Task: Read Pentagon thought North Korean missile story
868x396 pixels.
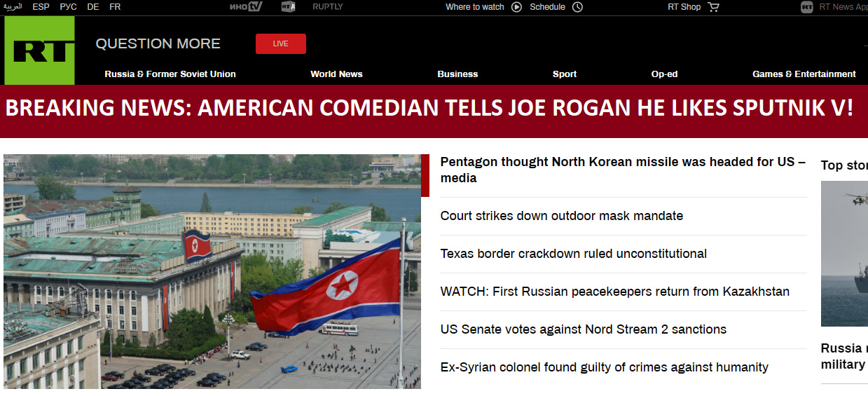Action: [x=623, y=170]
